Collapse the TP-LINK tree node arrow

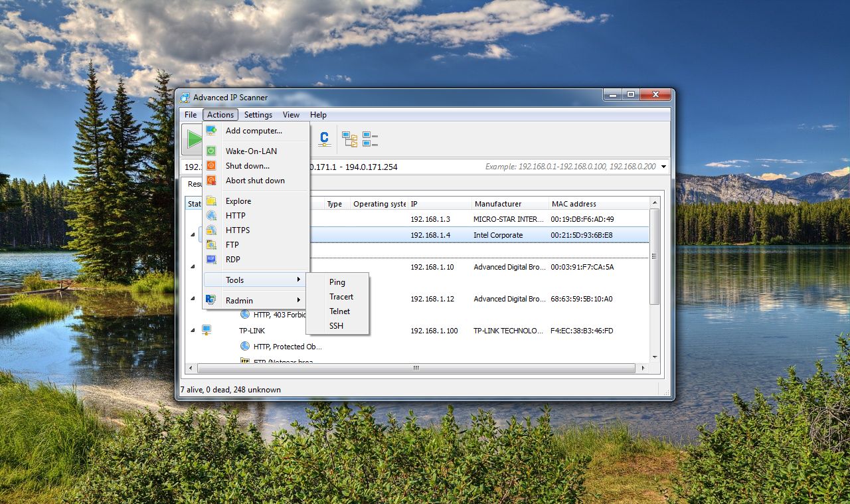click(193, 331)
